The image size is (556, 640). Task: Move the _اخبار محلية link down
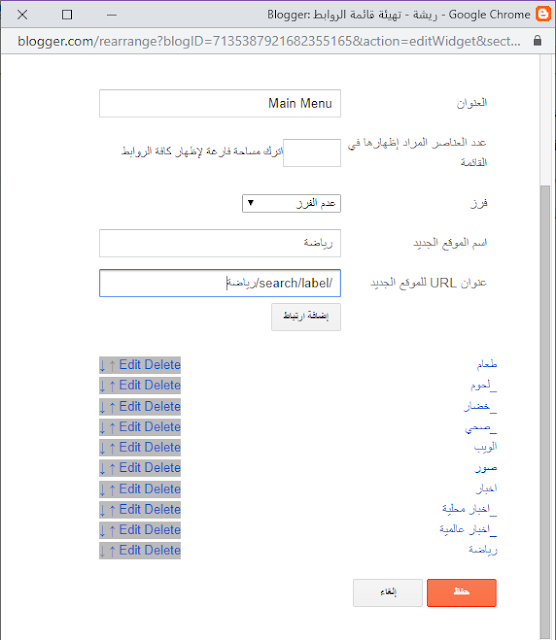pos(102,510)
